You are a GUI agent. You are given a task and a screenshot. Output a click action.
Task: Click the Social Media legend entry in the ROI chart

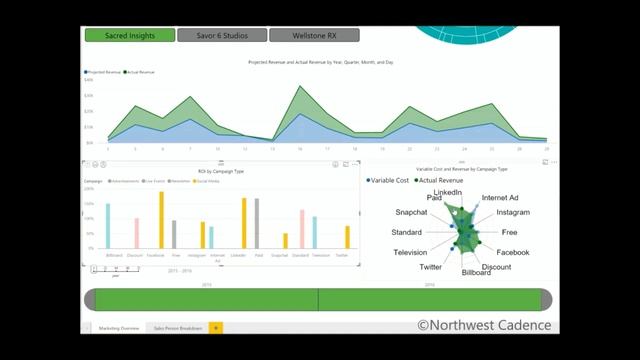[207, 181]
